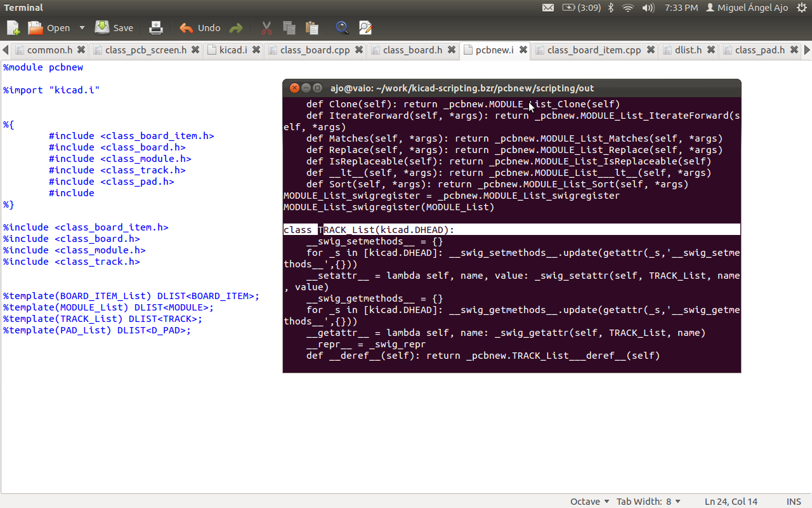Click the Undo button

click(200, 28)
